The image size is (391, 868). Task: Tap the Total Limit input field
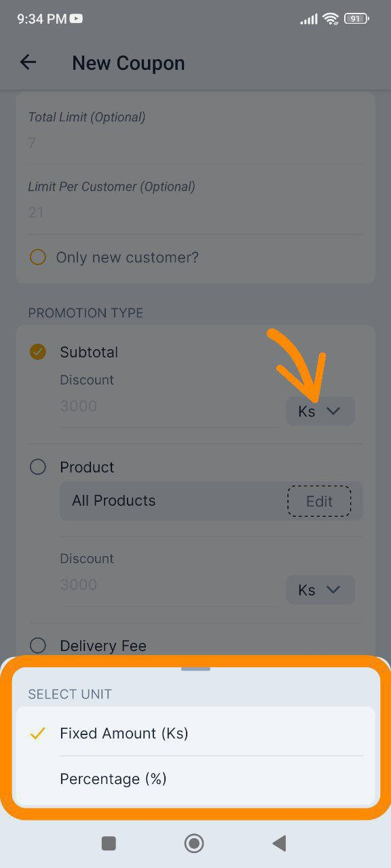point(195,143)
